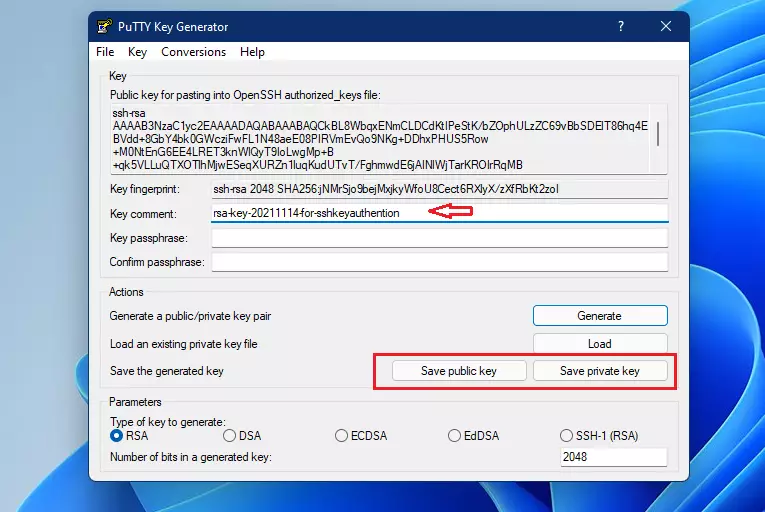Click the 'Generate a public/private key pair' text
This screenshot has width=765, height=512.
[190, 316]
